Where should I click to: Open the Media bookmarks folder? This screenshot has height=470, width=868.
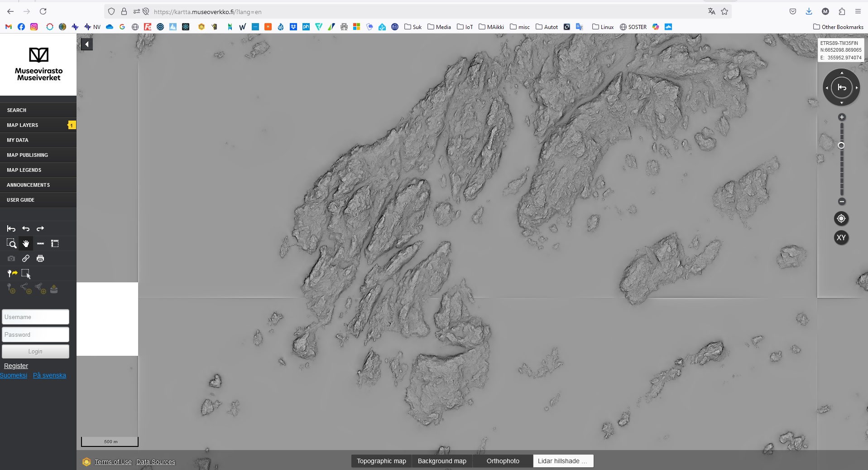coord(439,27)
